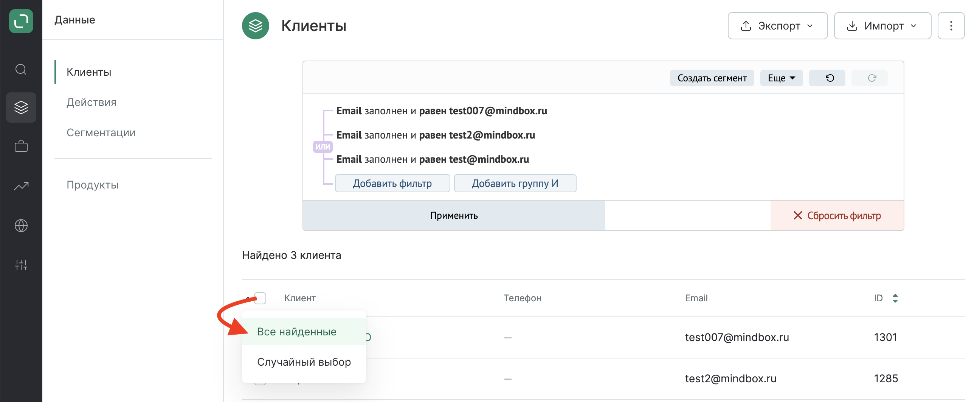980x402 pixels.
Task: Open the settings sliders sidebar icon
Action: (x=21, y=265)
